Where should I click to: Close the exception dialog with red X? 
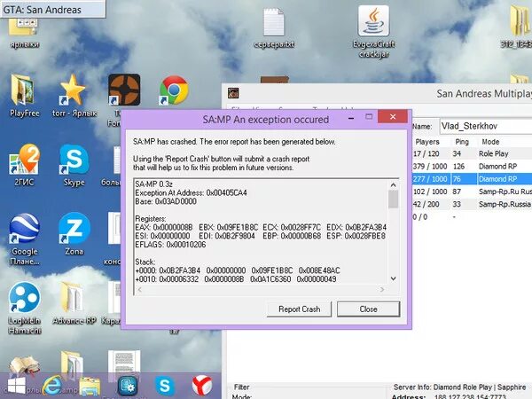(393, 117)
